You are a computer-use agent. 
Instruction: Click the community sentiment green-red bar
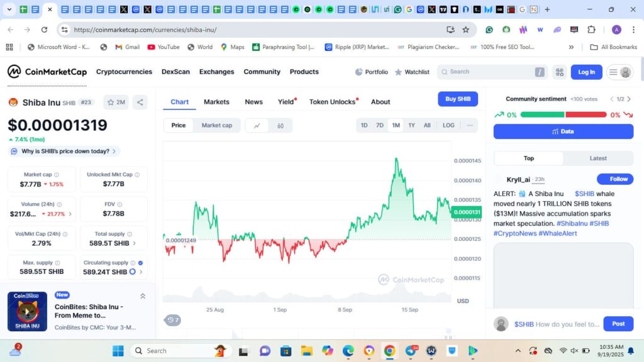(x=563, y=115)
